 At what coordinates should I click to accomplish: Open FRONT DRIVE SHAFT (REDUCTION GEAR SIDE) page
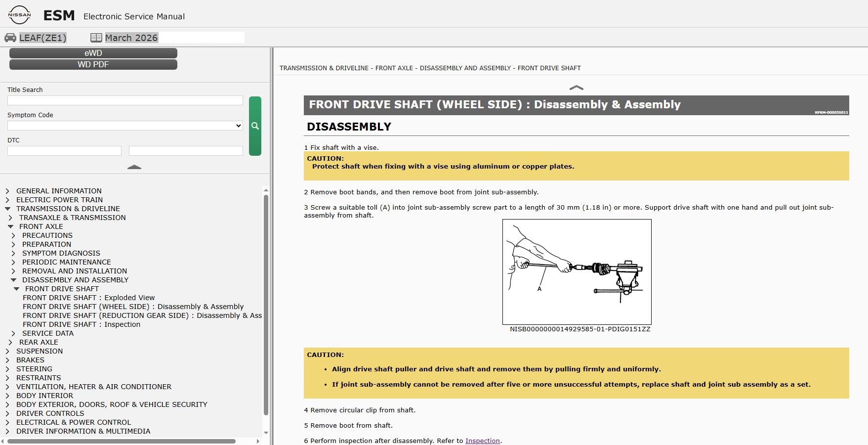pyautogui.click(x=142, y=315)
